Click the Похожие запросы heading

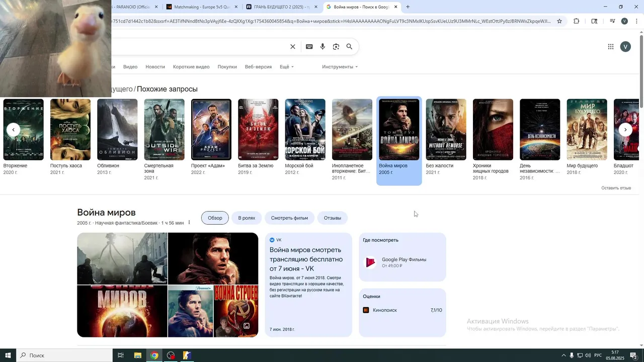point(167,89)
